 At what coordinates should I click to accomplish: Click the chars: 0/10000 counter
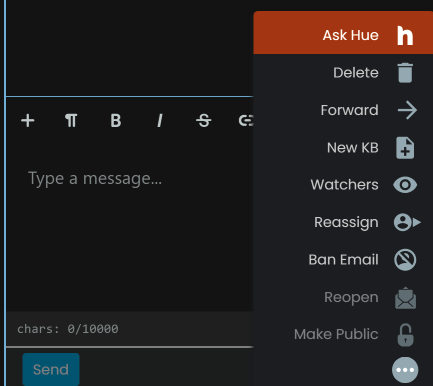(68, 329)
